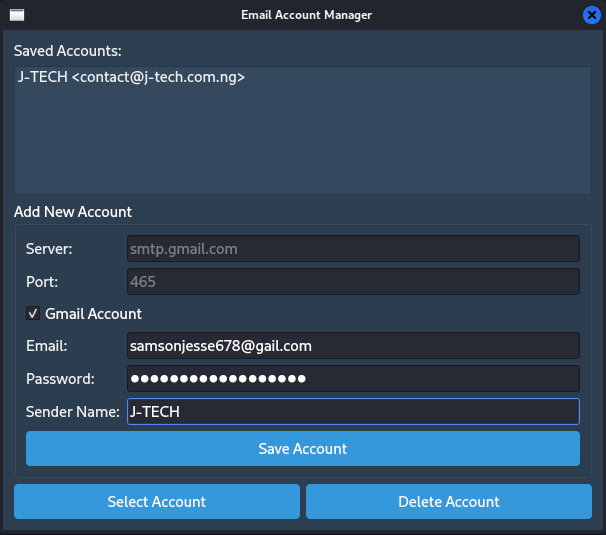Click the Add New Account section heading

(x=73, y=212)
